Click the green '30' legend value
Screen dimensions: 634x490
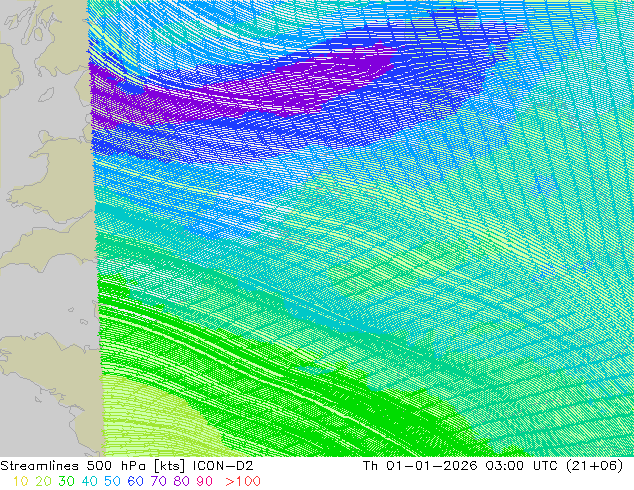point(66,481)
